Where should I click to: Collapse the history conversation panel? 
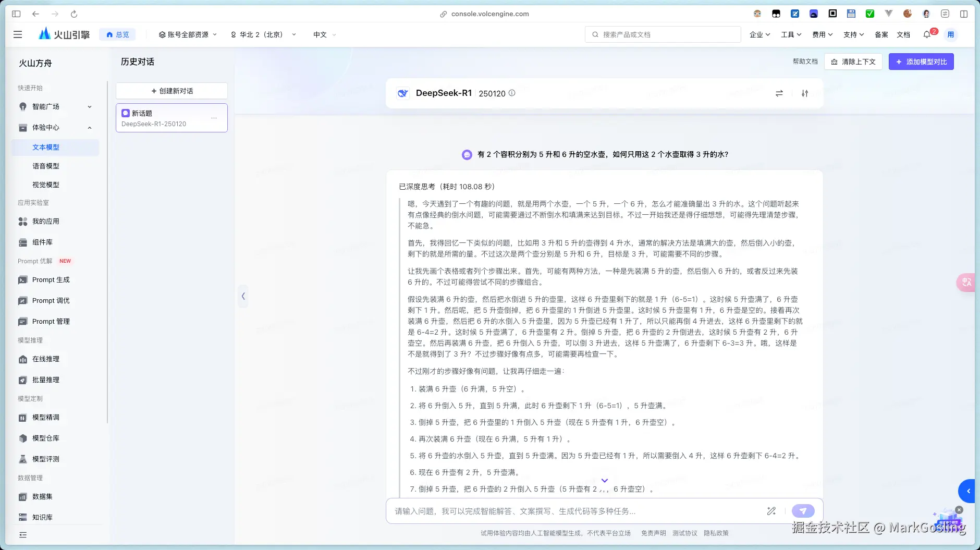pos(243,296)
